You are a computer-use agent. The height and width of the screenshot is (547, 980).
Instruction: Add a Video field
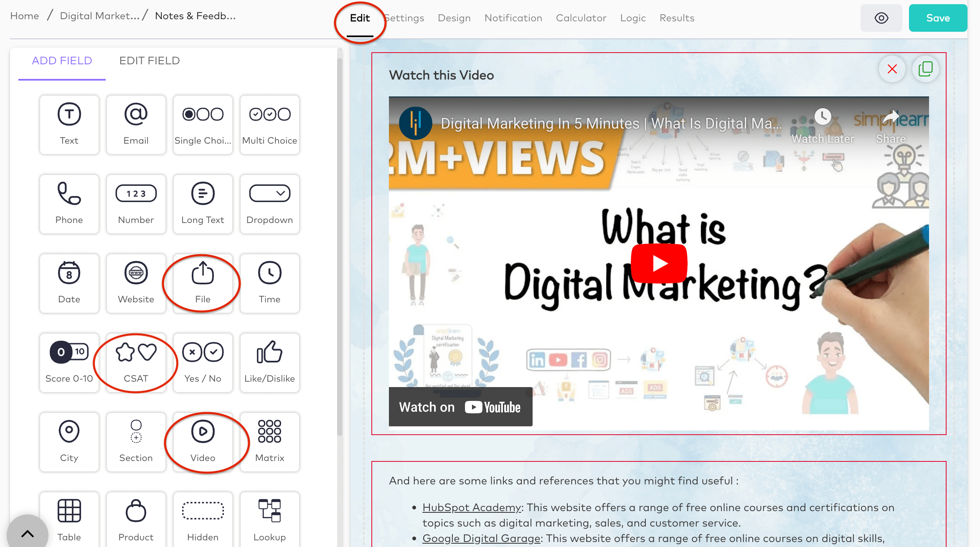tap(203, 442)
